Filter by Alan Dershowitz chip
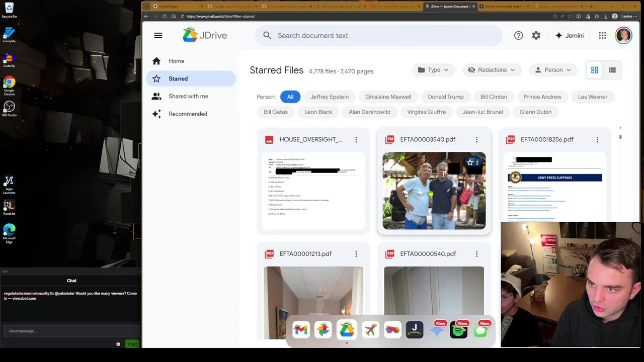Viewport: 644px width, 362px height. point(369,112)
